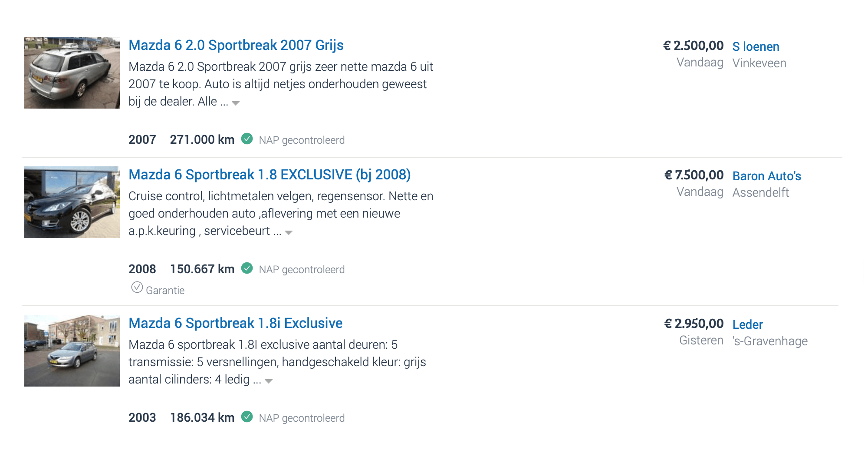Expand description of 1.8i Exclusive listing
This screenshot has height=463, width=868.
click(269, 381)
